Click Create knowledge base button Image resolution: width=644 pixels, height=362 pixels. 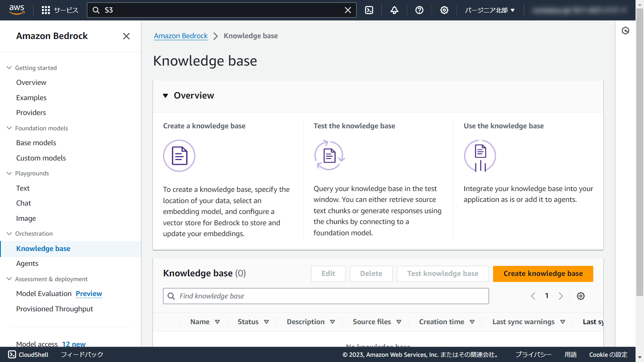[x=543, y=274]
